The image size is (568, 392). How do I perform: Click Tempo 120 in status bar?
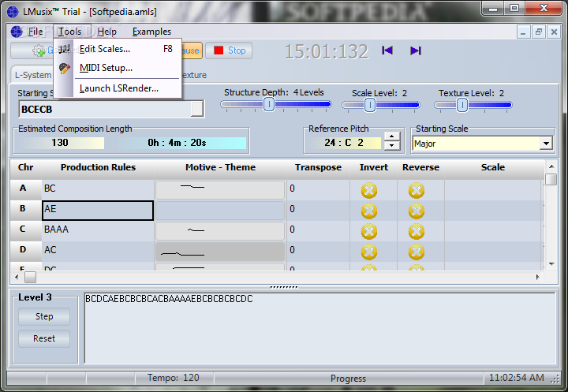click(x=173, y=378)
